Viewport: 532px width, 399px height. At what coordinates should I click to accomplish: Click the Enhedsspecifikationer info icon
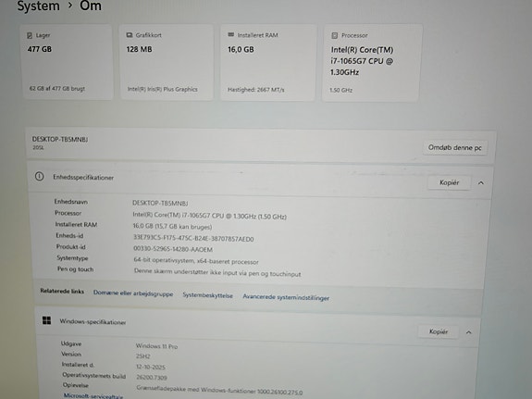[x=40, y=176]
